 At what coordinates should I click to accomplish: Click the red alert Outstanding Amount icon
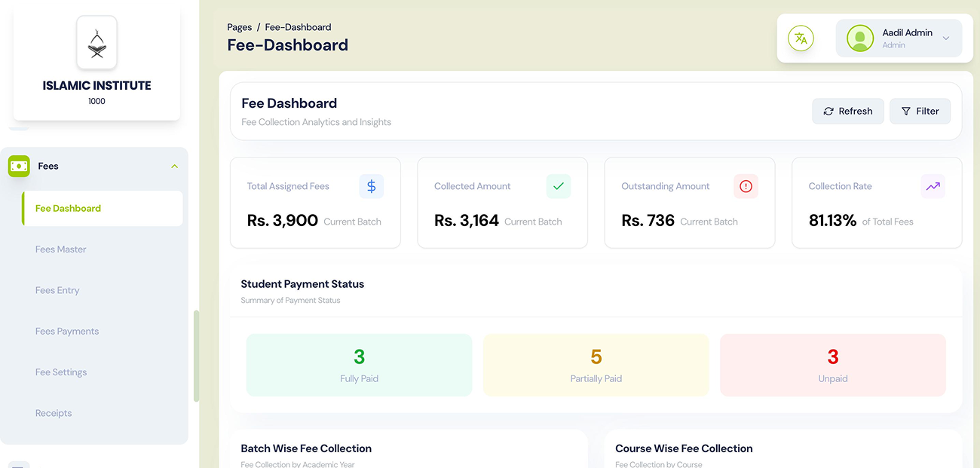pos(746,186)
